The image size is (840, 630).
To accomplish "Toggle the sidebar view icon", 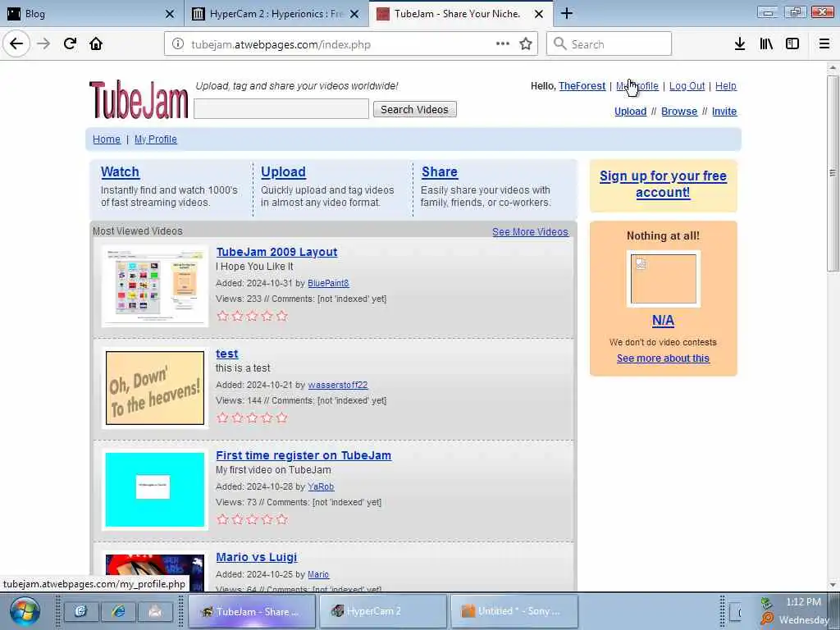I will (792, 44).
